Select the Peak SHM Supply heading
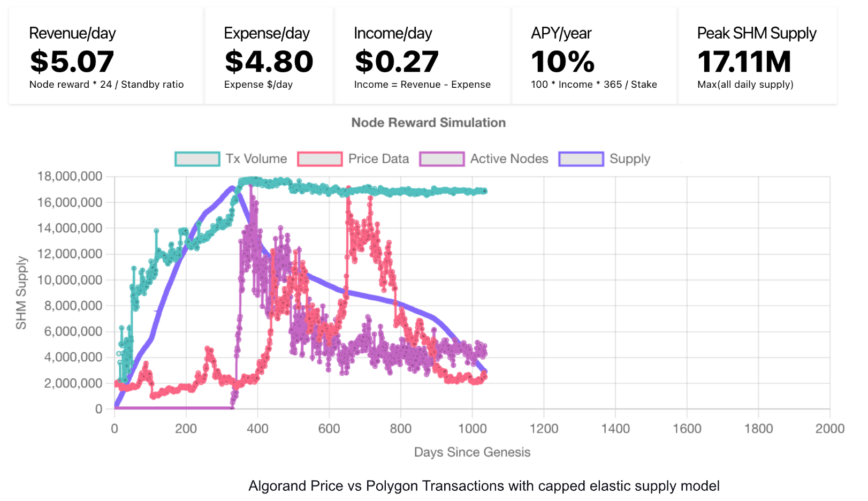The width and height of the screenshot is (868, 501). pos(757,33)
